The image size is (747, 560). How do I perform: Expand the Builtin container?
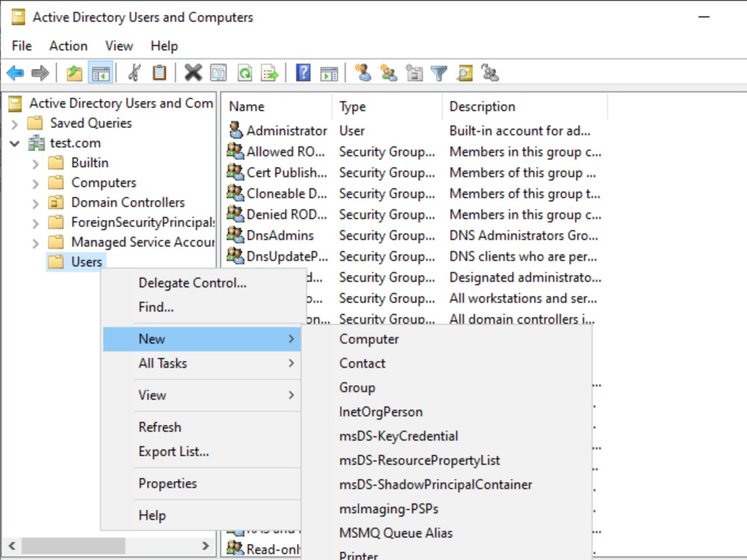(x=36, y=164)
